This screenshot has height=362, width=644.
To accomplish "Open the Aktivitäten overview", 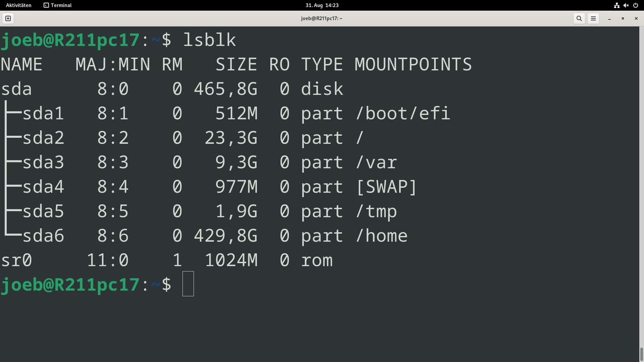I will 19,5.
